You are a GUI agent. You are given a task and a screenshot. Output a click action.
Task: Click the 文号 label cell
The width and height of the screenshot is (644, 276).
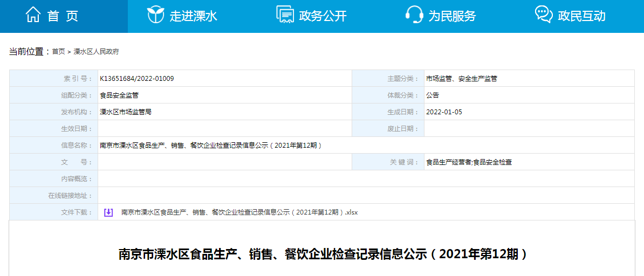point(54,162)
